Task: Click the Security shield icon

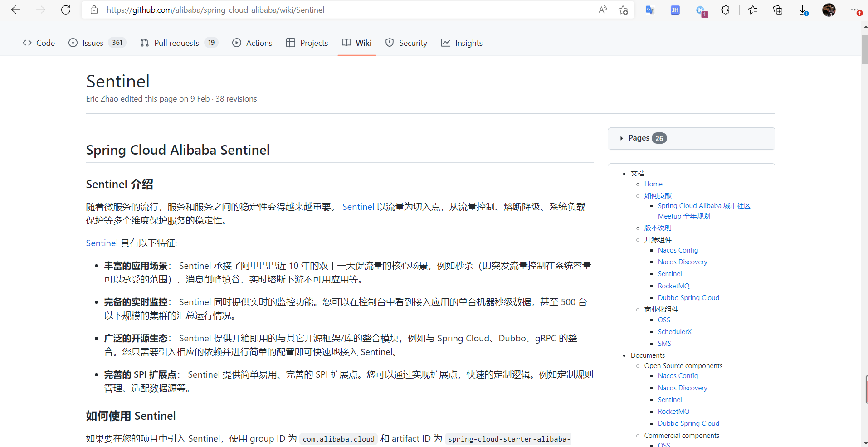Action: click(390, 43)
